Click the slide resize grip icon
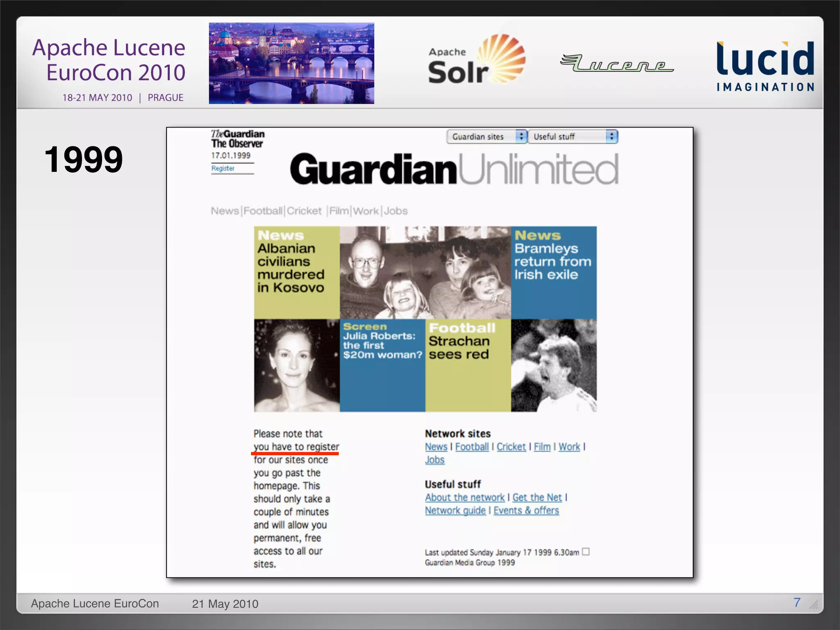This screenshot has height=630, width=840. (x=814, y=604)
